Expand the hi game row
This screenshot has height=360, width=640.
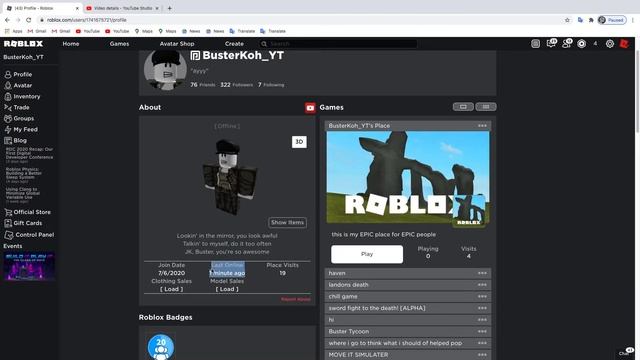408,320
